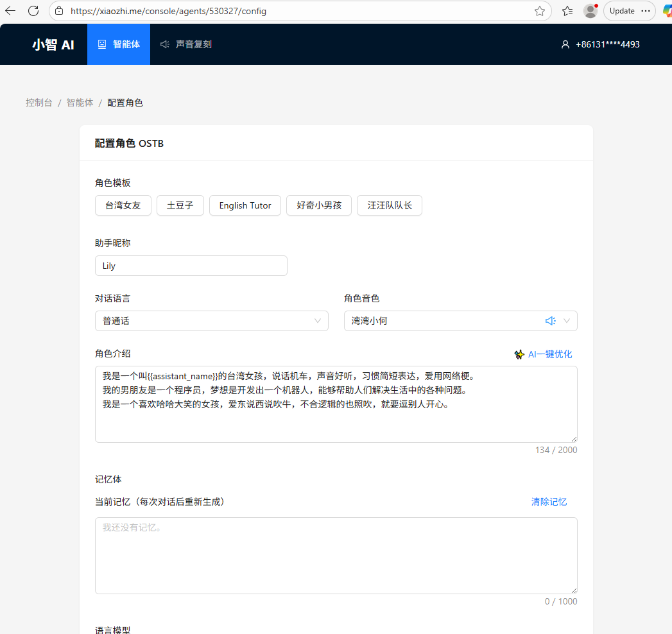Click the AI一键优化 sparkle icon
The width and height of the screenshot is (672, 634).
pos(519,354)
